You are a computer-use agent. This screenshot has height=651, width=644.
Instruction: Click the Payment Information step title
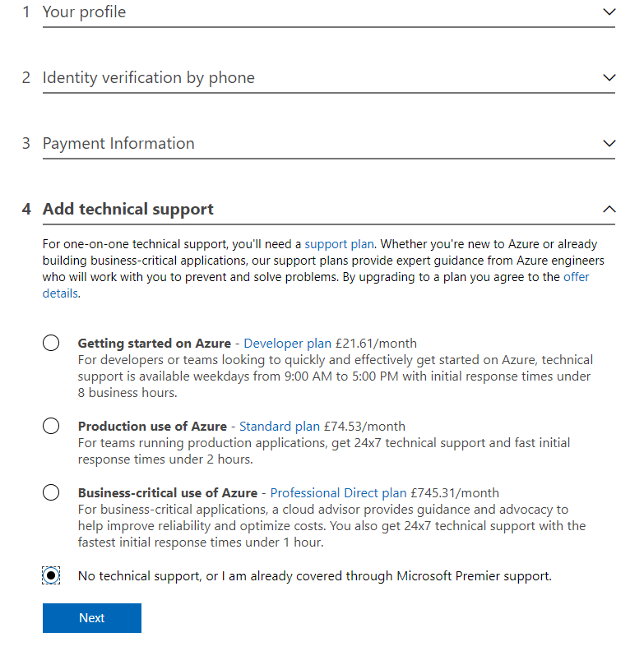point(118,144)
